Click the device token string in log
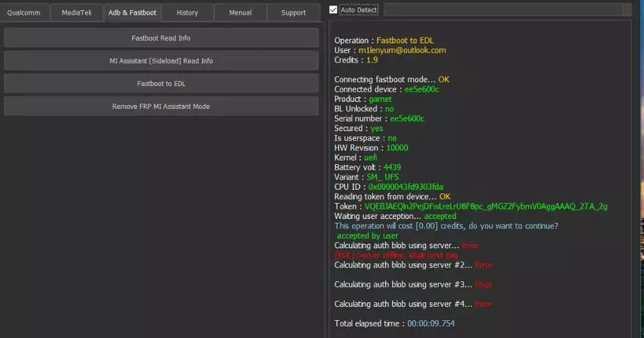Screen dimensions: 644x338 (x=486, y=206)
